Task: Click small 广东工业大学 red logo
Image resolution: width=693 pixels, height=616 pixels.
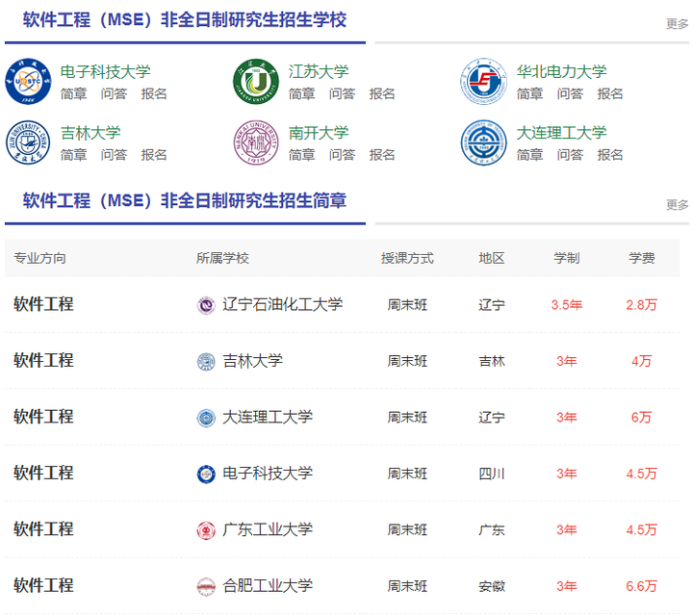Action: pyautogui.click(x=206, y=530)
